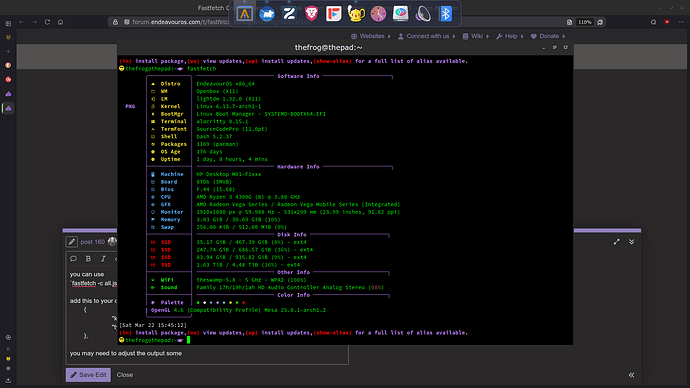Click the "Palette" label in terminal

pos(172,303)
